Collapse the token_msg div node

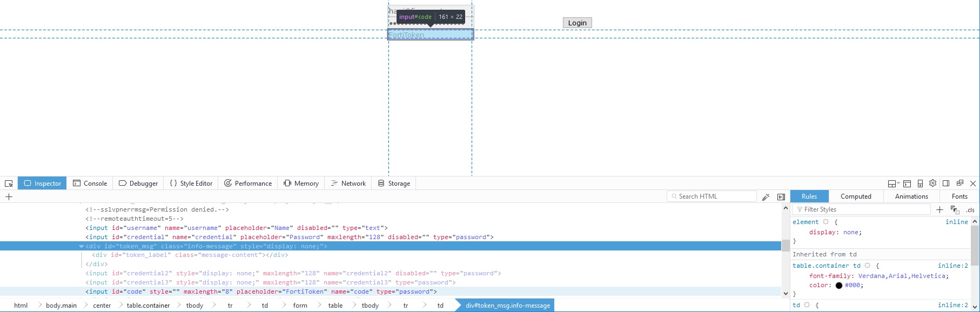[82, 246]
